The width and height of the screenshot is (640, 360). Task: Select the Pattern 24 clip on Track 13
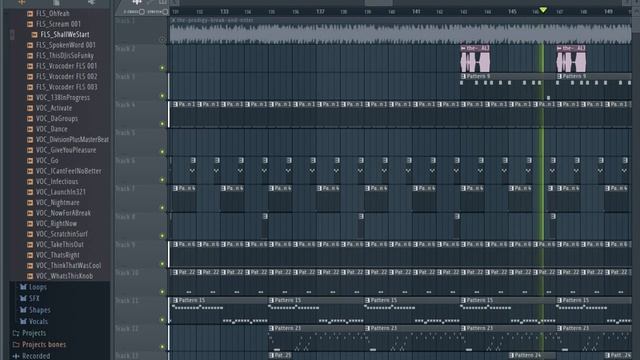pos(532,356)
